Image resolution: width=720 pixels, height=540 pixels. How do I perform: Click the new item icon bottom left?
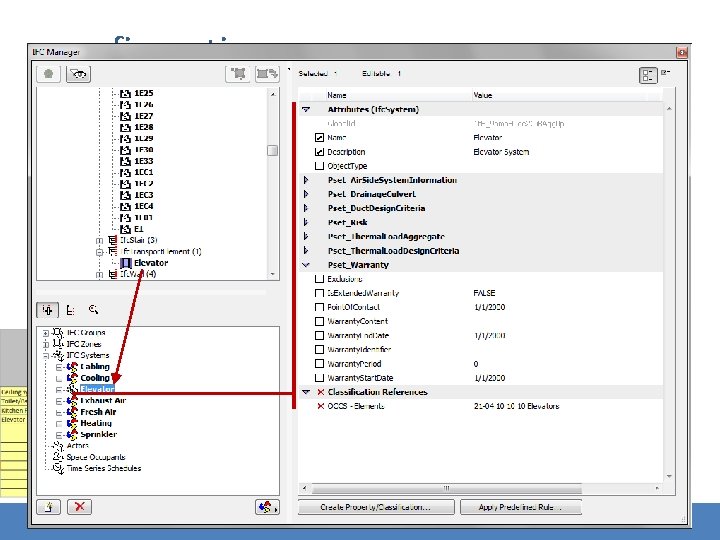pyautogui.click(x=49, y=507)
